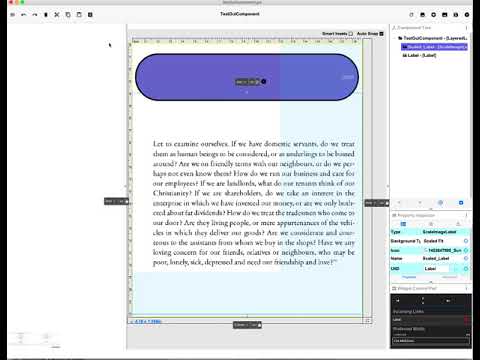Image resolution: width=480 pixels, height=360 pixels.
Task: Click the circle toggle on the Background Type row
Action: 466,241
